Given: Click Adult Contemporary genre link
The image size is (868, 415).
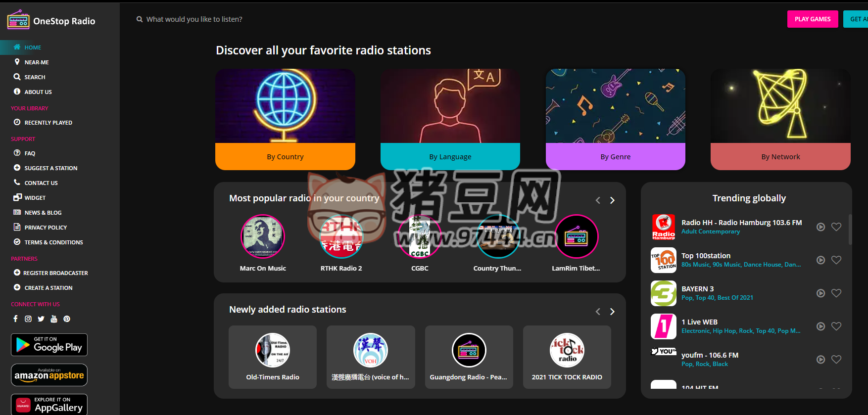Looking at the screenshot, I should (711, 231).
